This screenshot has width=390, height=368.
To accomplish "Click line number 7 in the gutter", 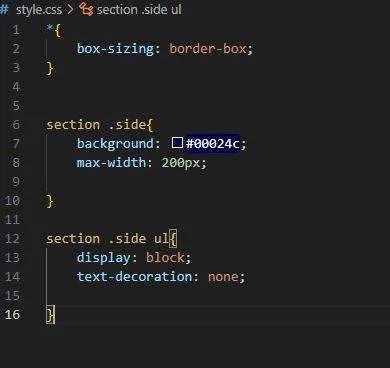I will (x=16, y=144).
